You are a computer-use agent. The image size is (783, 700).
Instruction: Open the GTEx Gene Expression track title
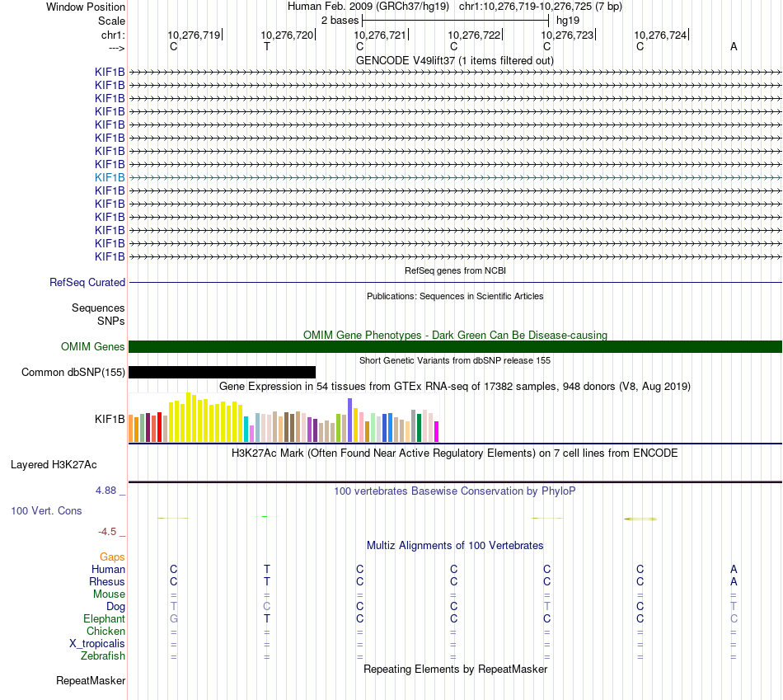[455, 386]
